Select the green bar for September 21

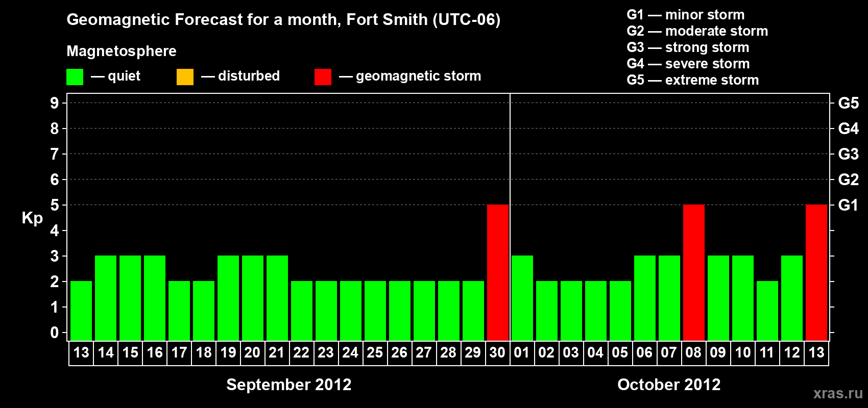point(277,298)
